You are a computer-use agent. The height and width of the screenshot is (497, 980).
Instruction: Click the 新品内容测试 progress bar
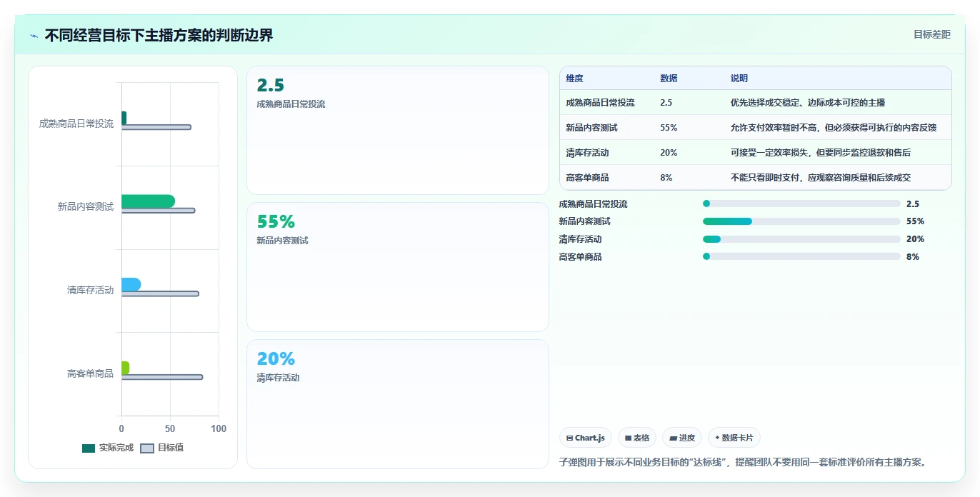[x=801, y=221]
